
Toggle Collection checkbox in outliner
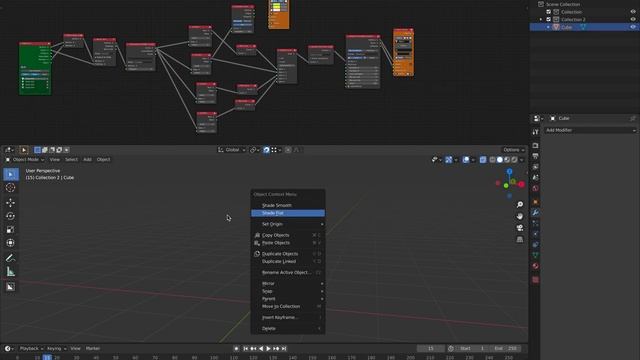click(549, 12)
